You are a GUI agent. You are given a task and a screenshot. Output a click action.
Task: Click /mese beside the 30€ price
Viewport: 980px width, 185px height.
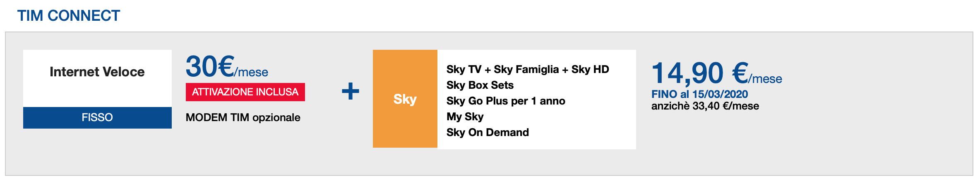pyautogui.click(x=251, y=73)
